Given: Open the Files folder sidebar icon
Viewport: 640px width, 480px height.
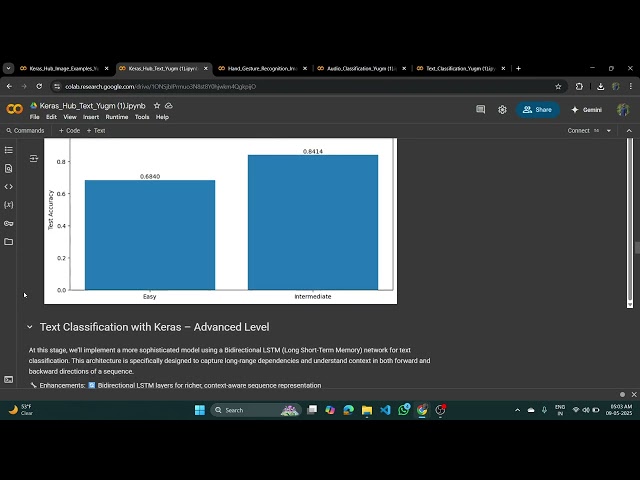Looking at the screenshot, I should click(x=9, y=242).
